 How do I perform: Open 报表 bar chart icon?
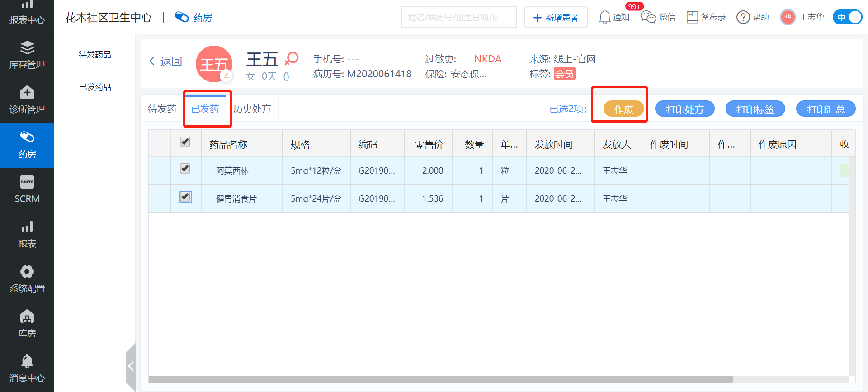point(27,227)
